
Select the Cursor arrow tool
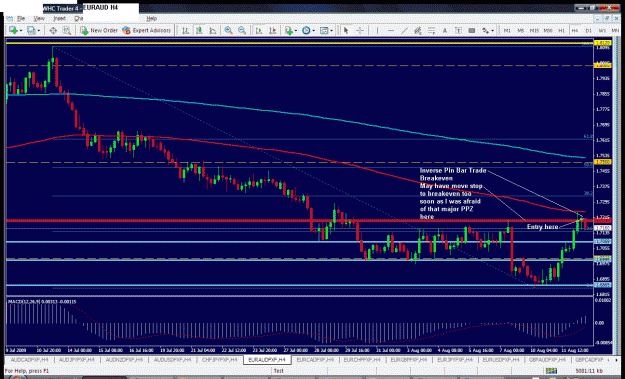click(346, 30)
